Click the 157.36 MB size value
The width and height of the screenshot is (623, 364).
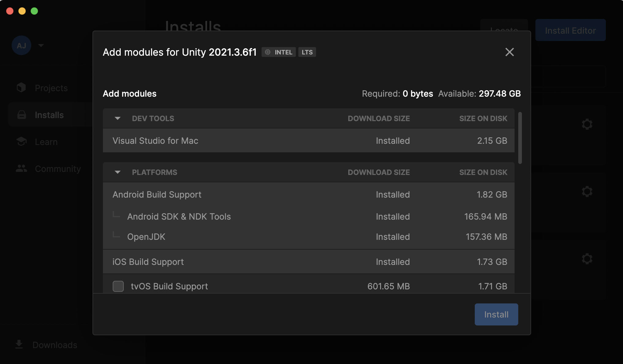[486, 237]
